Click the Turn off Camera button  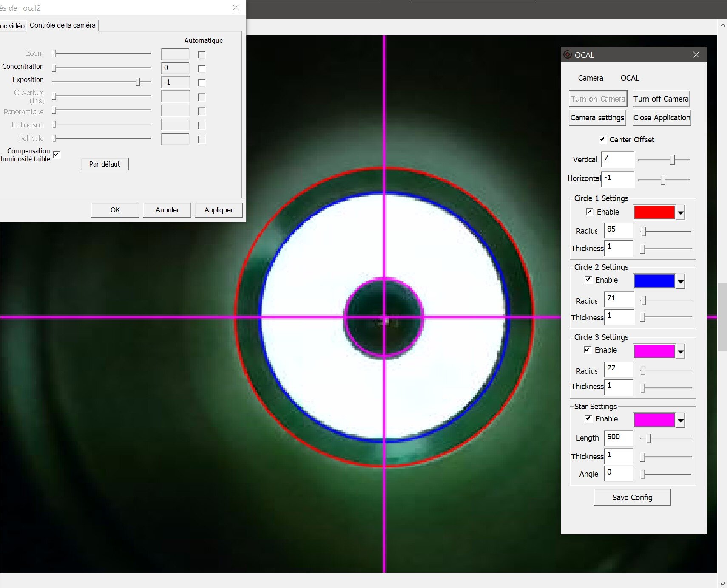pyautogui.click(x=661, y=99)
